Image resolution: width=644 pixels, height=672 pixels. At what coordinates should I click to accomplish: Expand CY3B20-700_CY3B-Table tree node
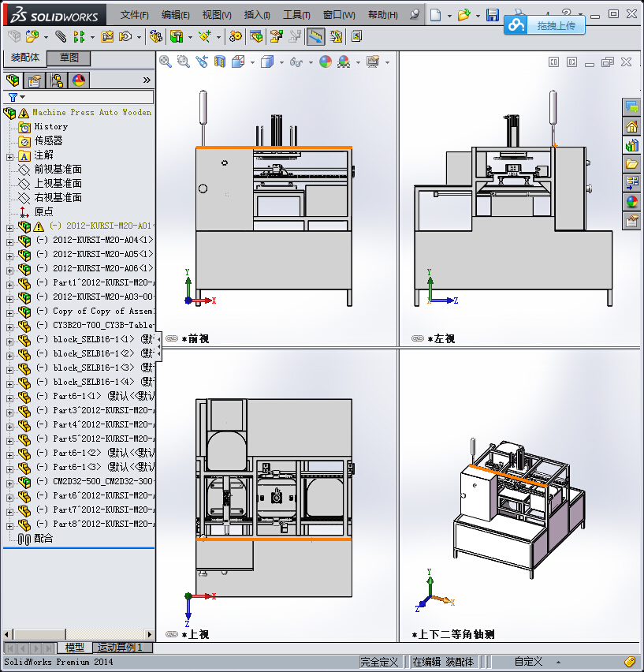point(9,327)
